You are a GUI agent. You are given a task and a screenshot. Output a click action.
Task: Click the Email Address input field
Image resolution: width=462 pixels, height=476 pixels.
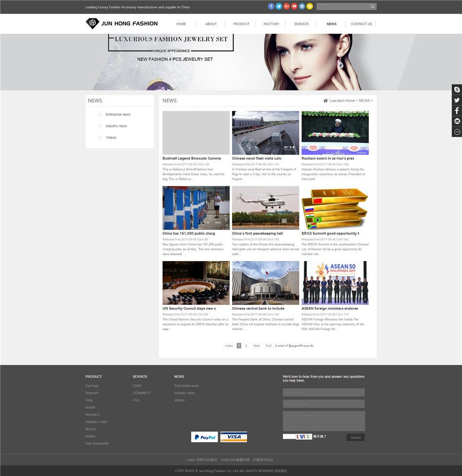(x=323, y=404)
